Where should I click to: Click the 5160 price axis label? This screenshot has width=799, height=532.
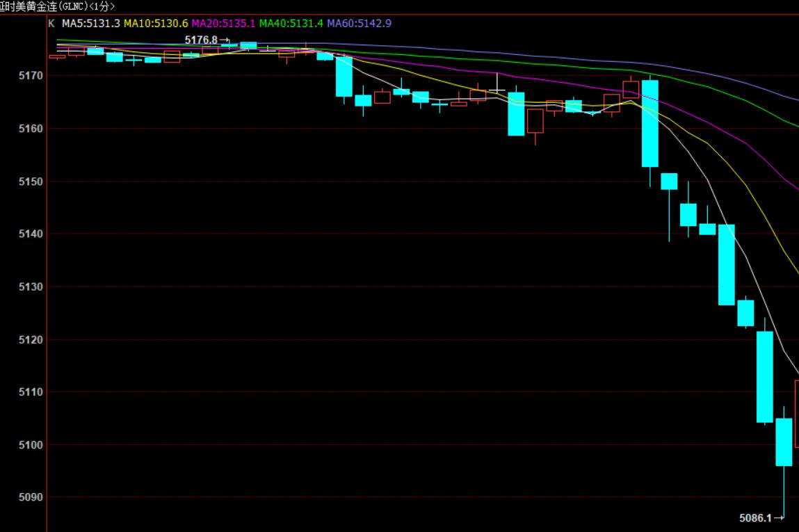31,129
